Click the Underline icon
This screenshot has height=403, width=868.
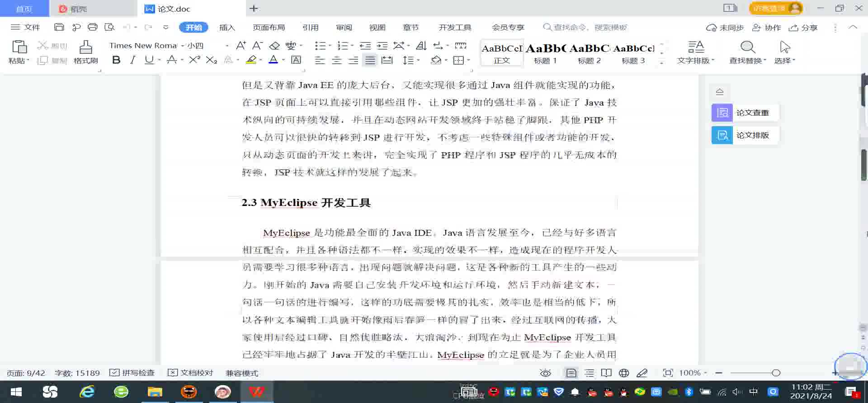click(x=149, y=60)
